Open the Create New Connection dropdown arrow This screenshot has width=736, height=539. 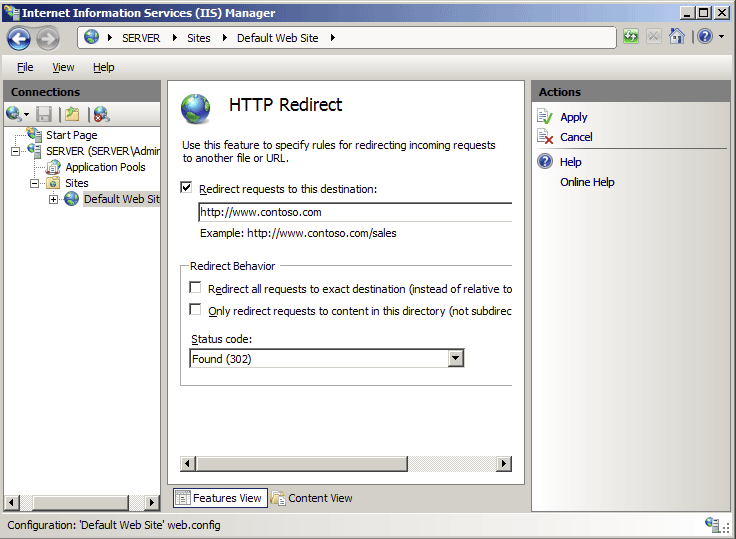pos(26,114)
